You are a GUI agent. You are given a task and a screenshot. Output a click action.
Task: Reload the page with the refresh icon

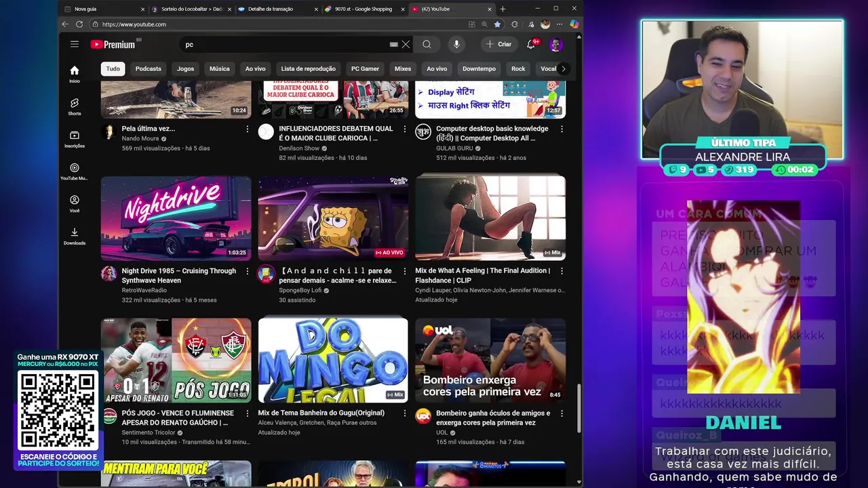point(79,24)
